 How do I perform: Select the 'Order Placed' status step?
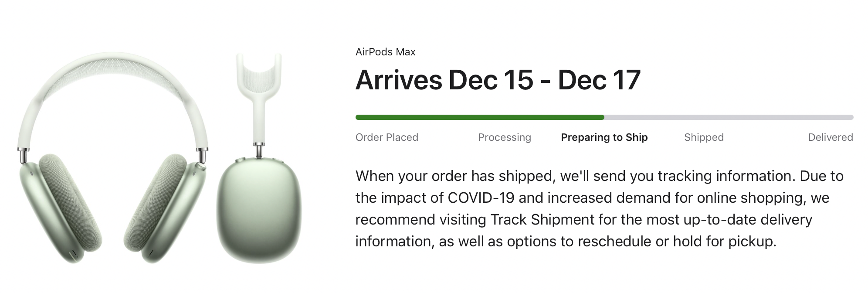(387, 137)
